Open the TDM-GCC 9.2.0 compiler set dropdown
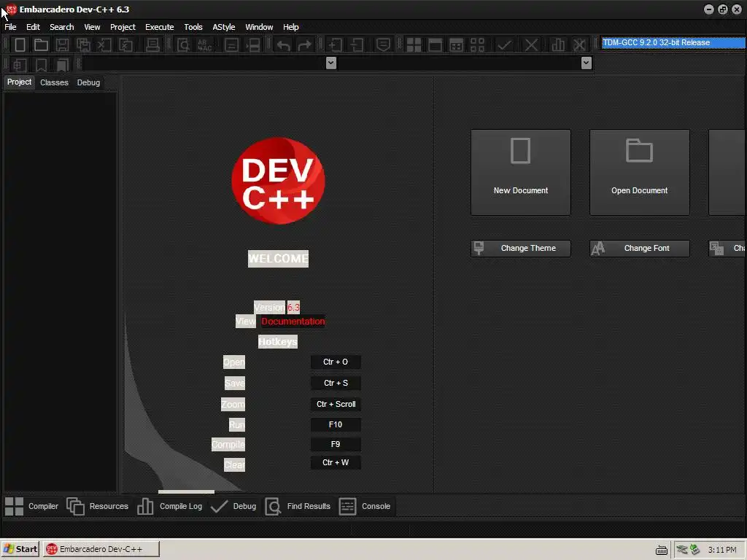This screenshot has height=560, width=747. point(673,42)
